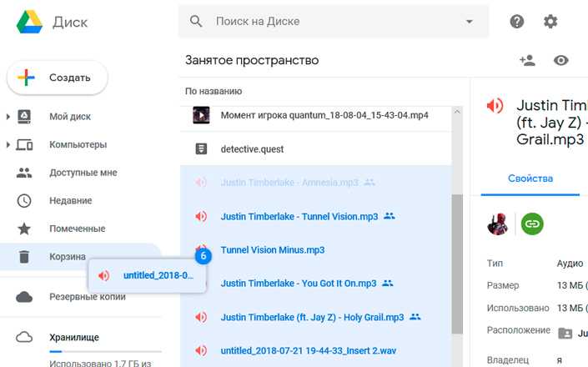Open the 'Помеченные' section
The image size is (588, 367).
coord(78,229)
